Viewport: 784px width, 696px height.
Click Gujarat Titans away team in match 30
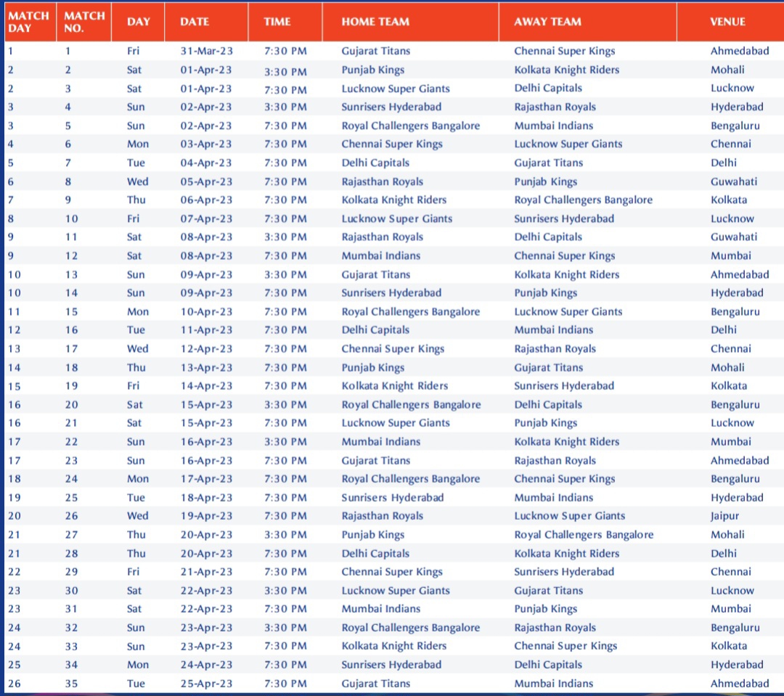549,591
